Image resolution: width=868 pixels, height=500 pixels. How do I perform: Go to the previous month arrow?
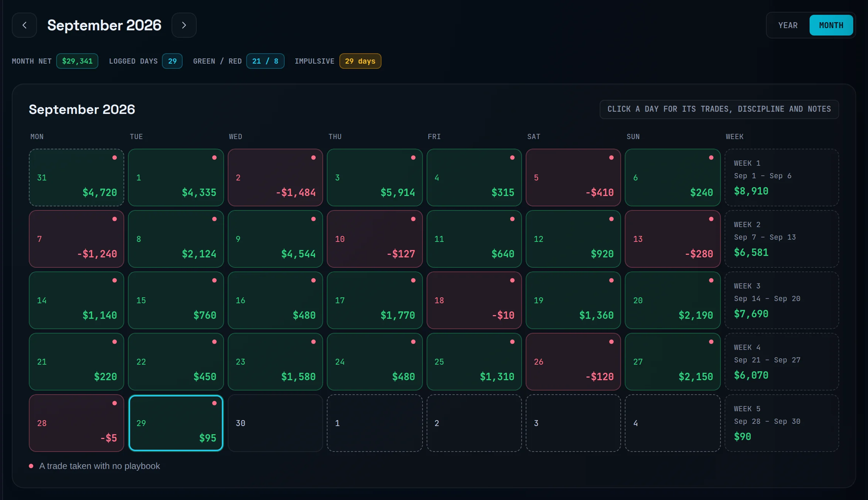point(24,25)
